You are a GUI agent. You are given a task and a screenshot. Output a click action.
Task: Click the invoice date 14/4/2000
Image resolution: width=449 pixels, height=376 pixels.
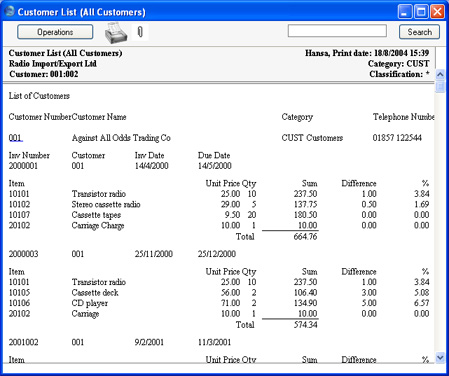click(x=151, y=166)
